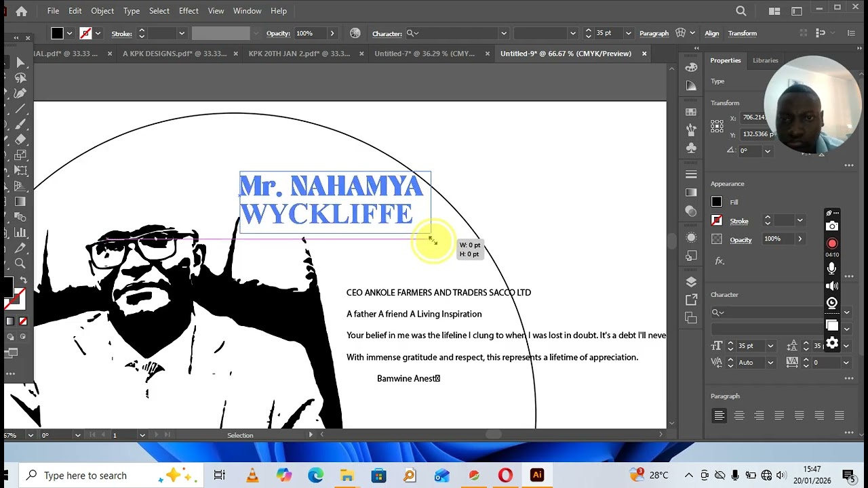Select the Scale tool

point(20,155)
